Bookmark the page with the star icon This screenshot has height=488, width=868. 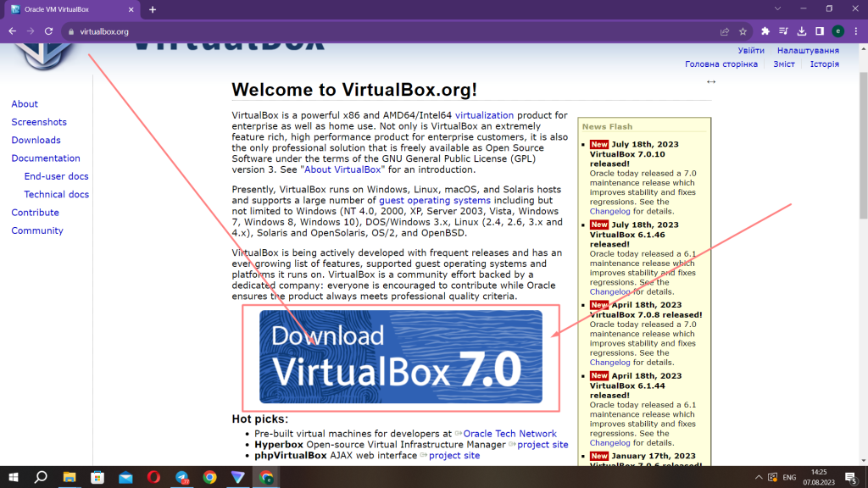click(743, 30)
